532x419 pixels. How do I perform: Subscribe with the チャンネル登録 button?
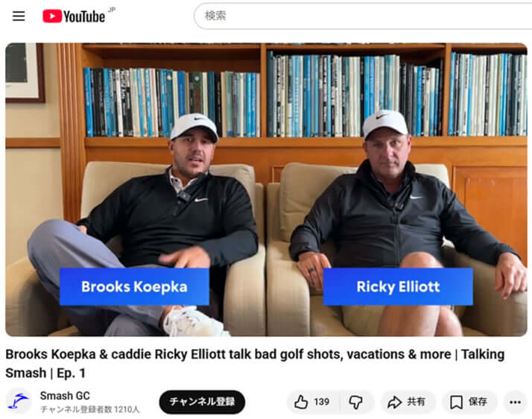202,402
